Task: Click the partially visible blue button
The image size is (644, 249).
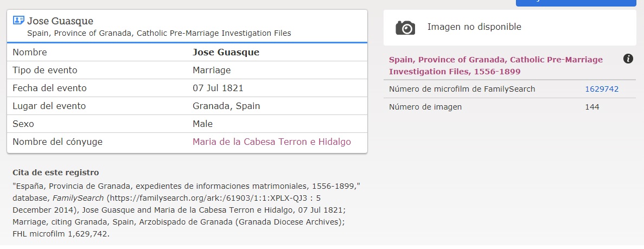Action: pos(575,3)
